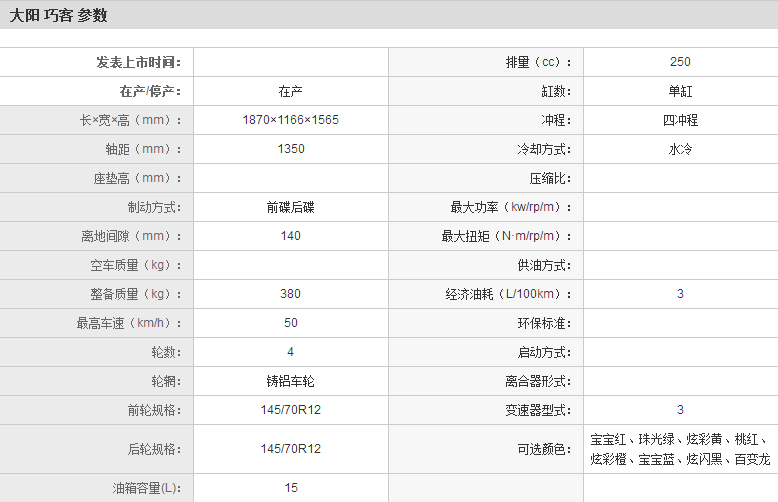The width and height of the screenshot is (778, 502).
Task: Click the 轴距 value 1350
Action: (x=290, y=149)
